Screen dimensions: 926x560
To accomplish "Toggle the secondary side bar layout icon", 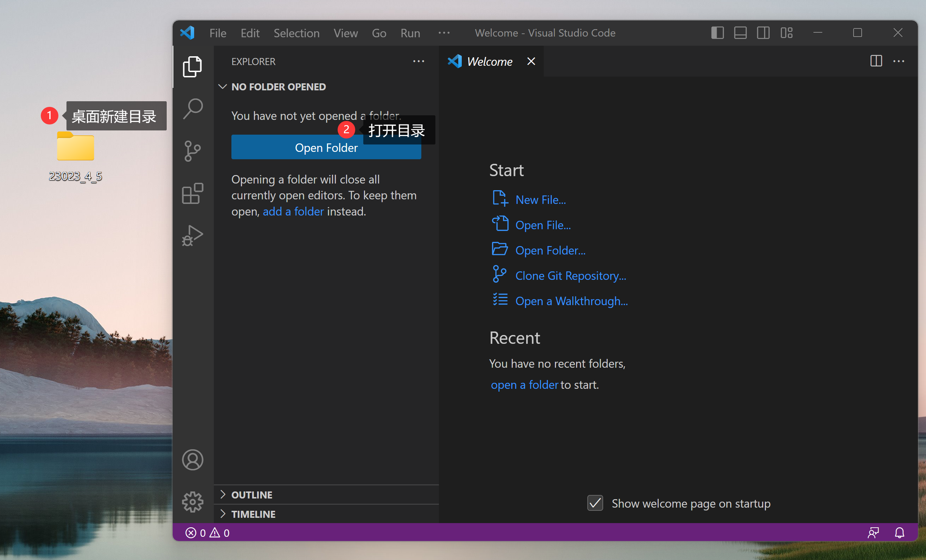I will (x=763, y=33).
